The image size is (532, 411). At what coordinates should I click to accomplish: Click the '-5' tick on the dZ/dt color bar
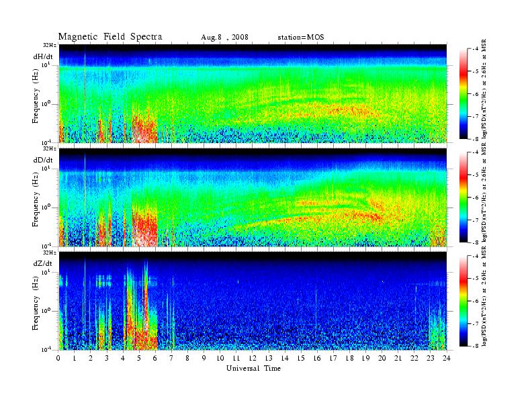click(475, 279)
